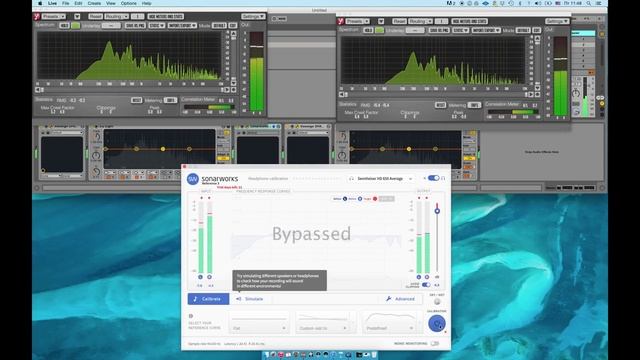The height and width of the screenshot is (360, 640).
Task: Open the Create menu
Action: (94, 3)
